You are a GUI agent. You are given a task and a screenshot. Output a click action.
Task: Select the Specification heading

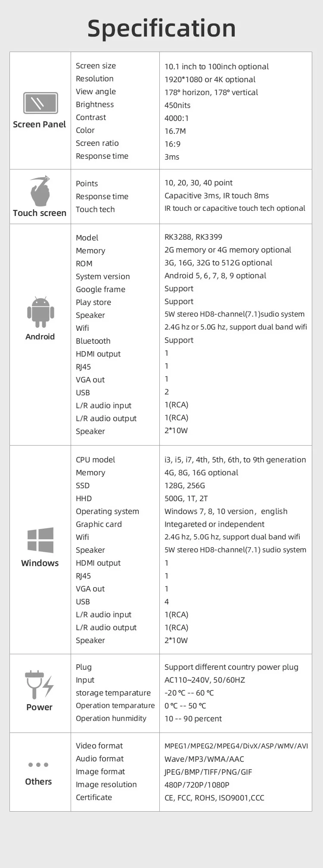(161, 28)
